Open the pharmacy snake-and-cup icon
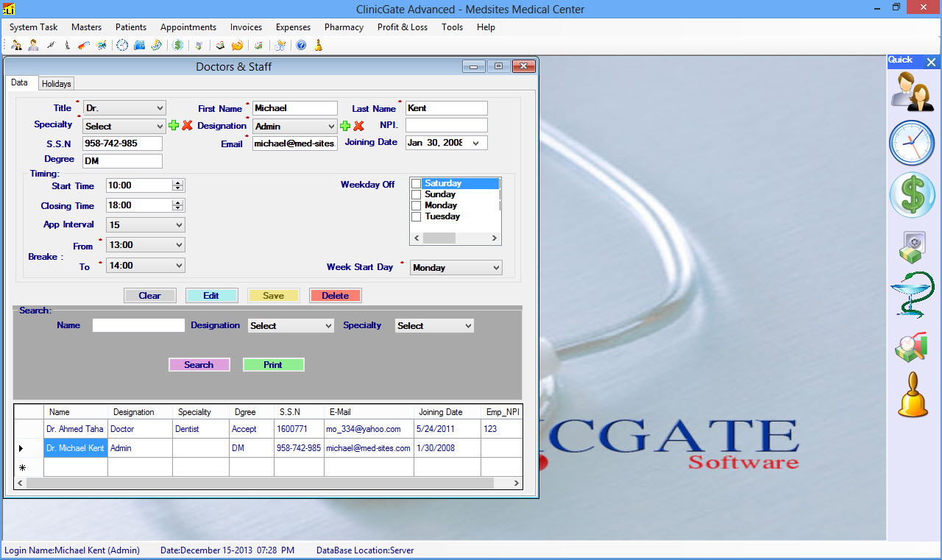Image resolution: width=942 pixels, height=560 pixels. click(x=912, y=294)
